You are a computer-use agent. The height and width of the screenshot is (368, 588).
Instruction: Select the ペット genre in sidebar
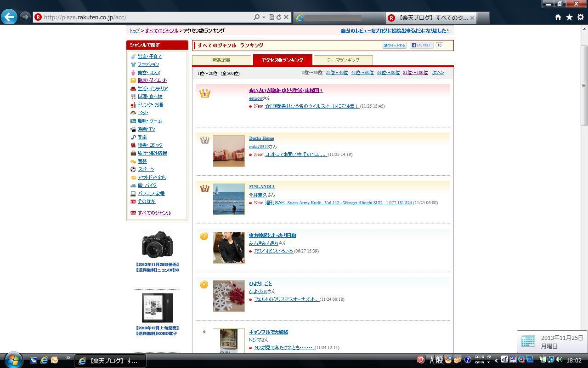(x=143, y=113)
